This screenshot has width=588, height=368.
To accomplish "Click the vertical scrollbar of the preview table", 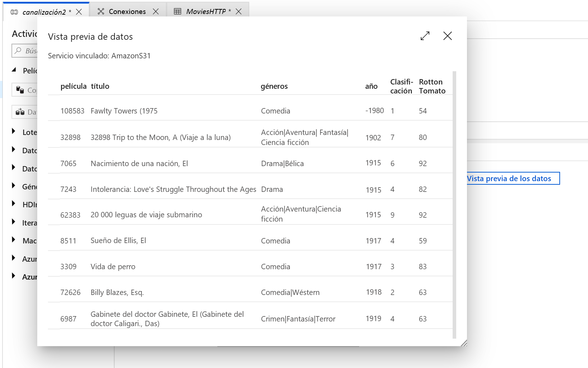I will click(454, 205).
